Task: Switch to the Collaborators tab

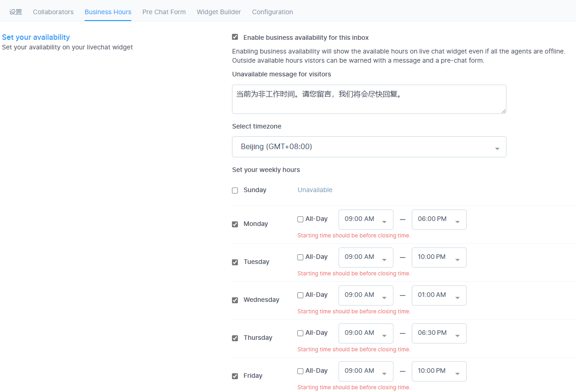Action: point(53,12)
